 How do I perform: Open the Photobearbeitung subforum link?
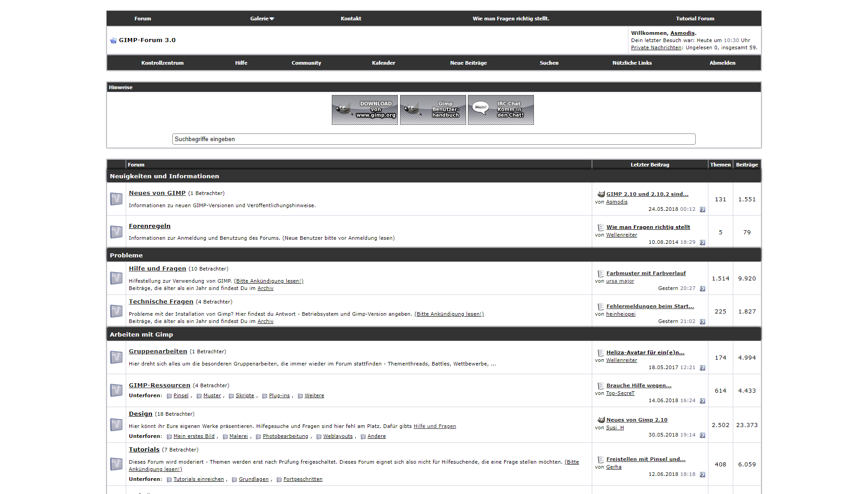pos(285,437)
